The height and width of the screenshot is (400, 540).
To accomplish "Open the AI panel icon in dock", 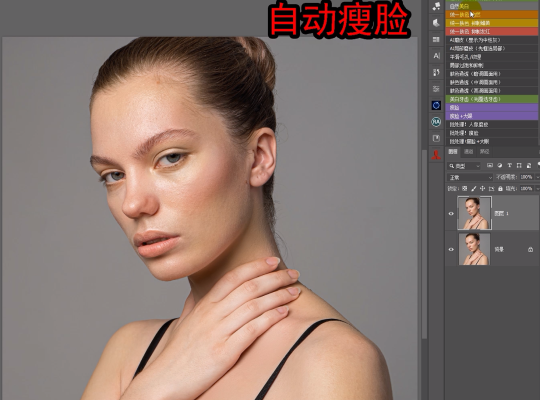I will [436, 56].
